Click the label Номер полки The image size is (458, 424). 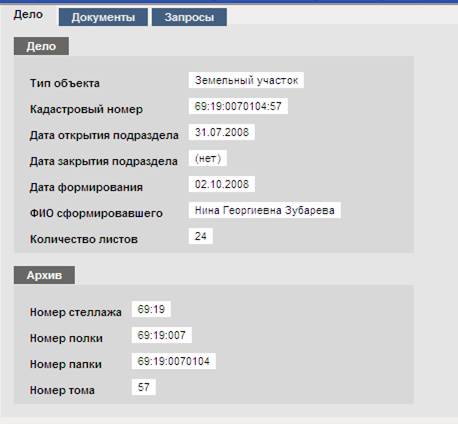pos(66,338)
